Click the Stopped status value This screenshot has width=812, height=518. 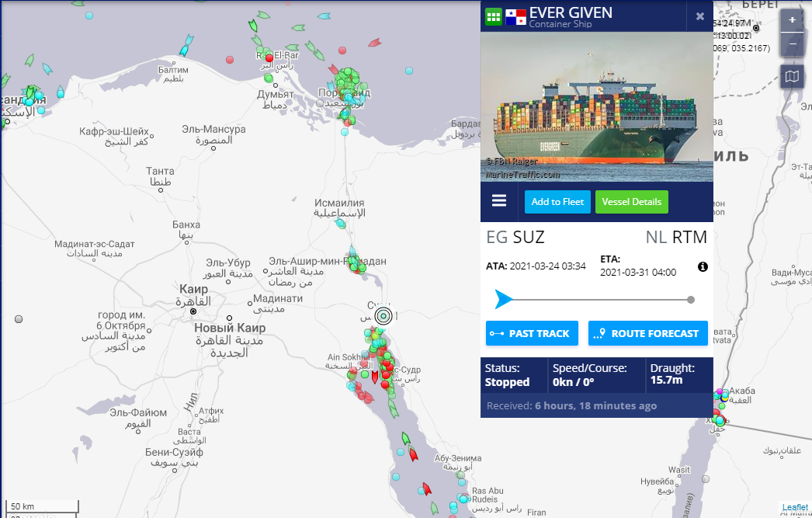pyautogui.click(x=507, y=382)
